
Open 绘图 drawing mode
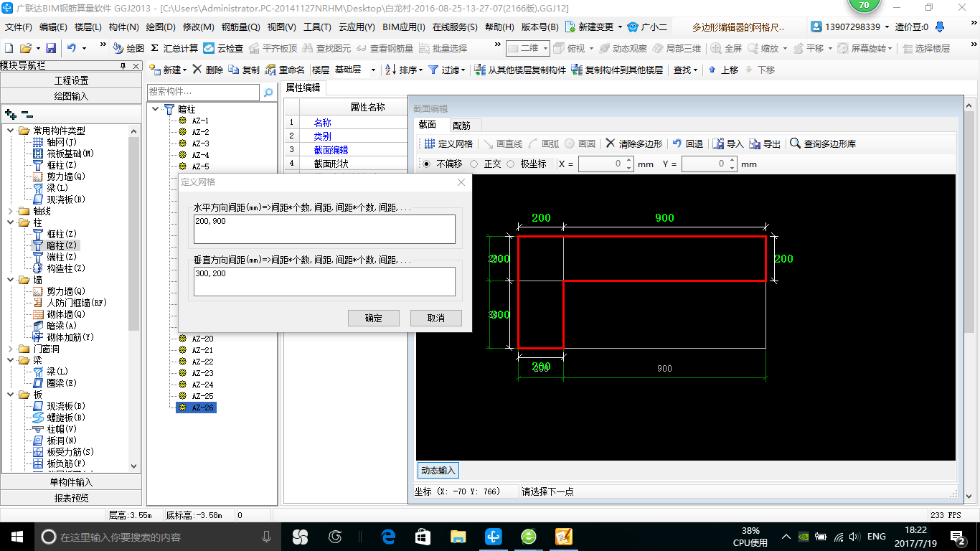pyautogui.click(x=128, y=48)
